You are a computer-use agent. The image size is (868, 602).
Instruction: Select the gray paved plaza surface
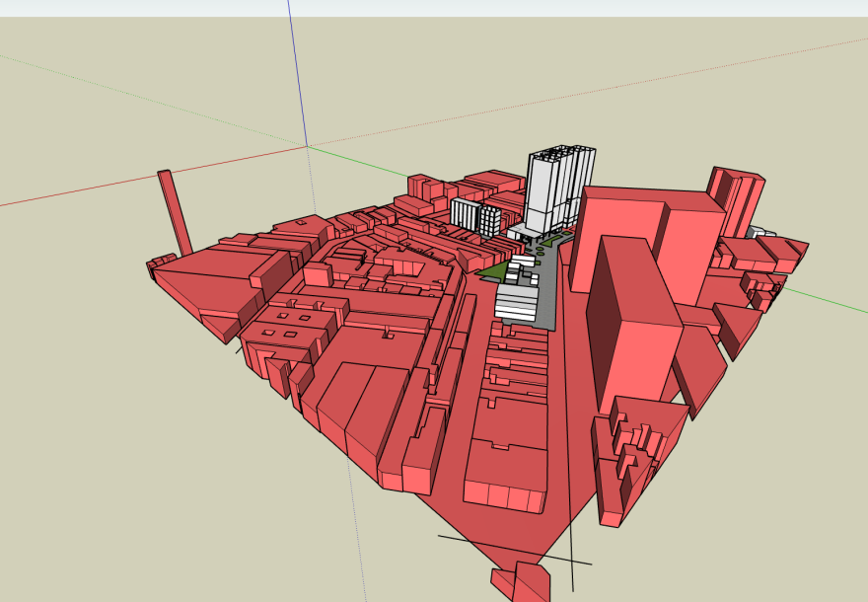tap(548, 288)
